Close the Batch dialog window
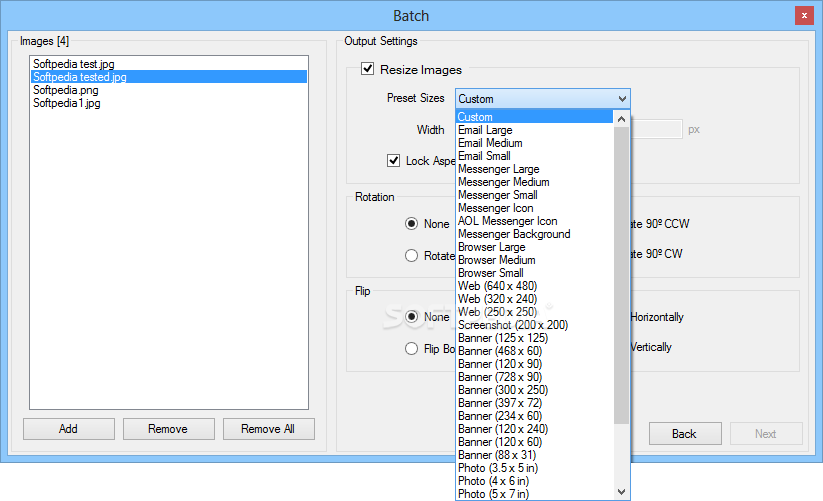823x501 pixels. click(x=804, y=16)
